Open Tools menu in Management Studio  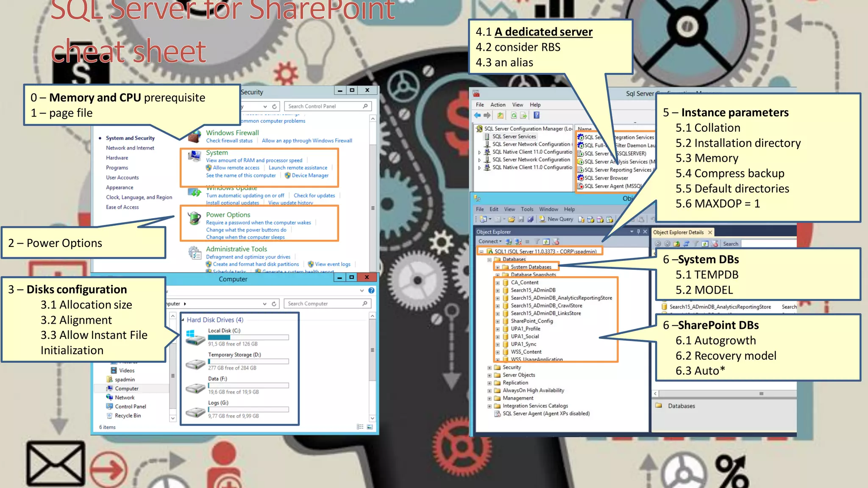(x=527, y=209)
